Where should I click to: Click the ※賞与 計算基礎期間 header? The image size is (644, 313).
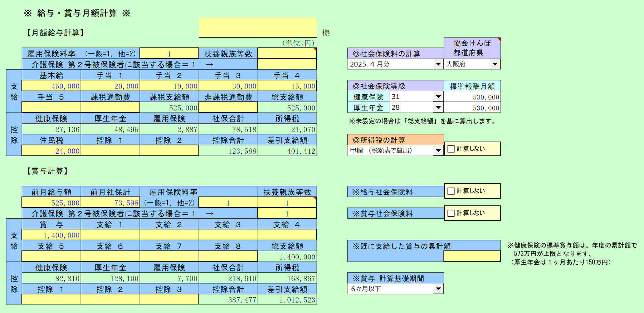click(x=395, y=278)
